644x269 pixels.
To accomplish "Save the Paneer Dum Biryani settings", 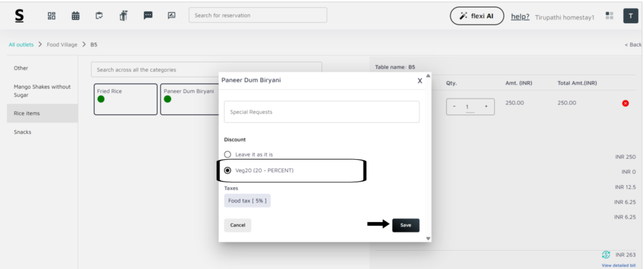I will click(x=406, y=225).
